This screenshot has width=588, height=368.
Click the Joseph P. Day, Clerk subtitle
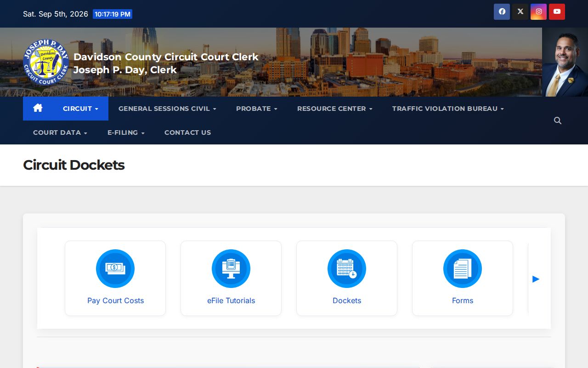(x=125, y=70)
